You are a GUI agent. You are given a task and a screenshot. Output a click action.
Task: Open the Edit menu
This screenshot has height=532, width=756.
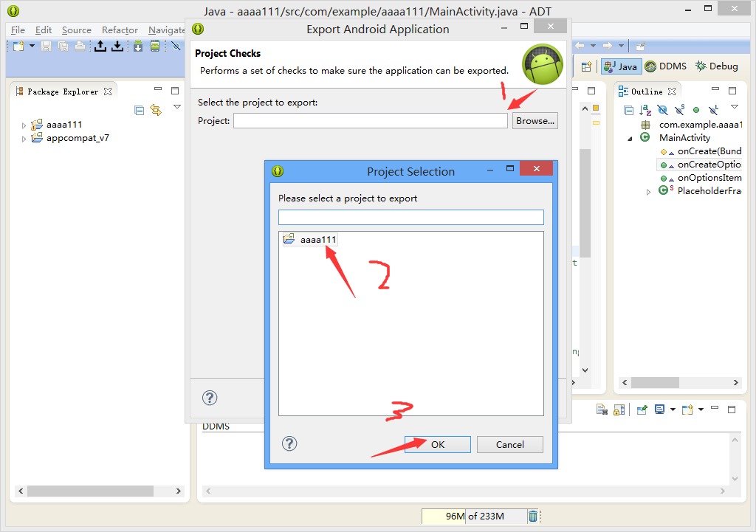pos(44,30)
